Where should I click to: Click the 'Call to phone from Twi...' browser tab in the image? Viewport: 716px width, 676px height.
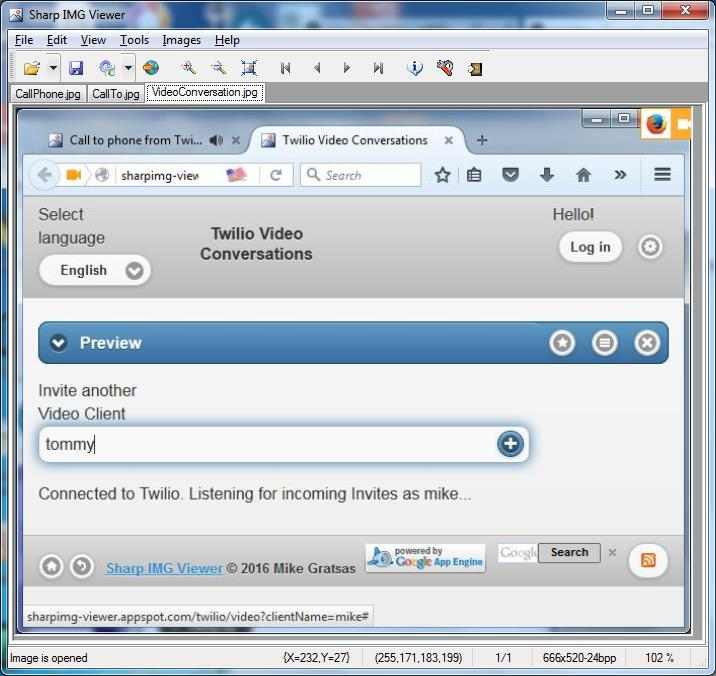(x=136, y=140)
